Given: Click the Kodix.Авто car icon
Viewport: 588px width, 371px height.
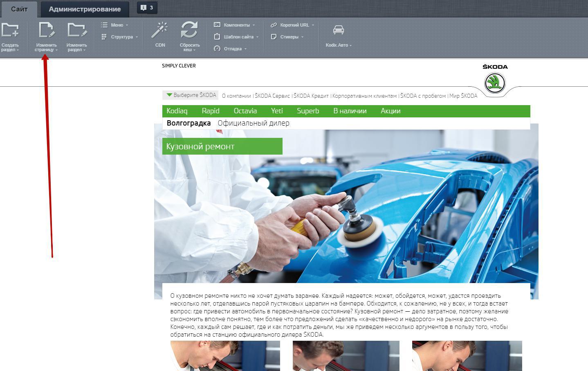Looking at the screenshot, I should click(x=338, y=30).
